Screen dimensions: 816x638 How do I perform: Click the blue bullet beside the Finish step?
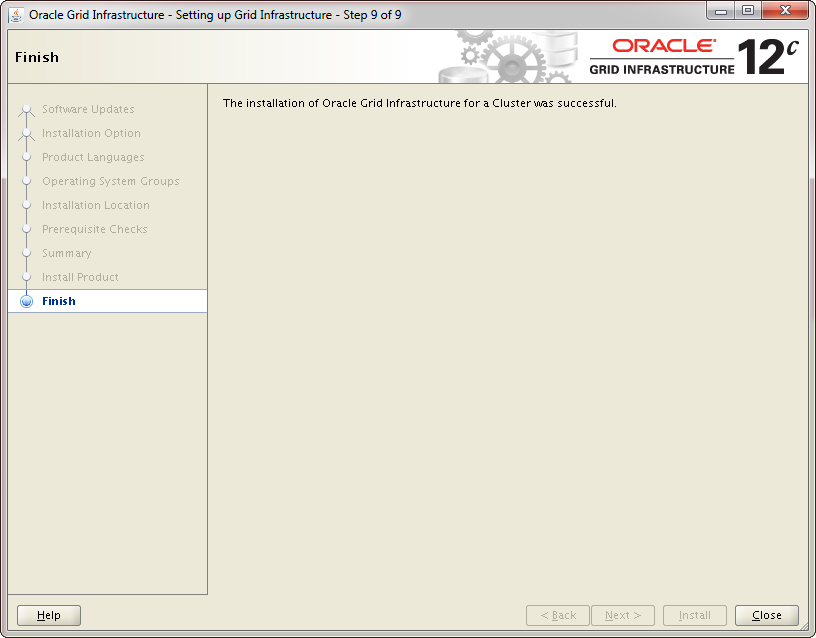tap(27, 301)
